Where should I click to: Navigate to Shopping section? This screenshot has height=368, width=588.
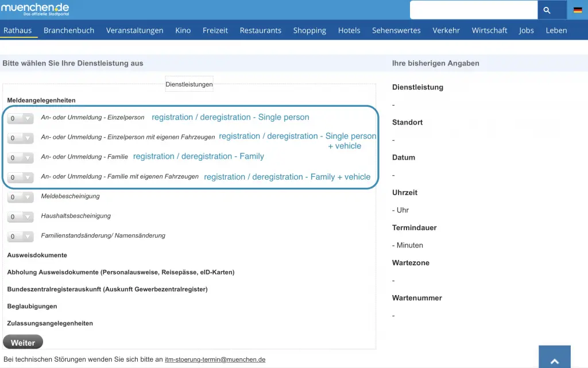310,30
